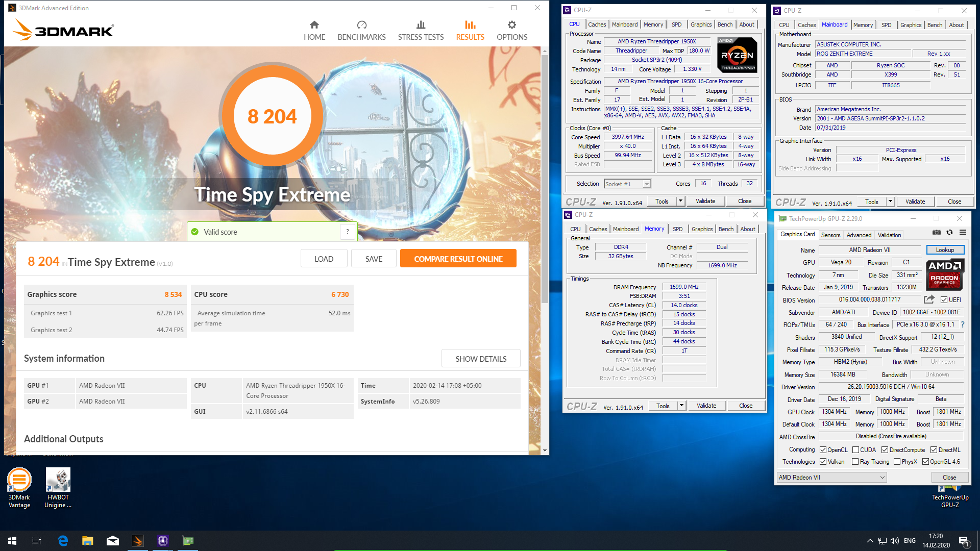980x551 pixels.
Task: Open the TechPowerUp GPU-Z desktop shortcut
Action: coord(950,496)
